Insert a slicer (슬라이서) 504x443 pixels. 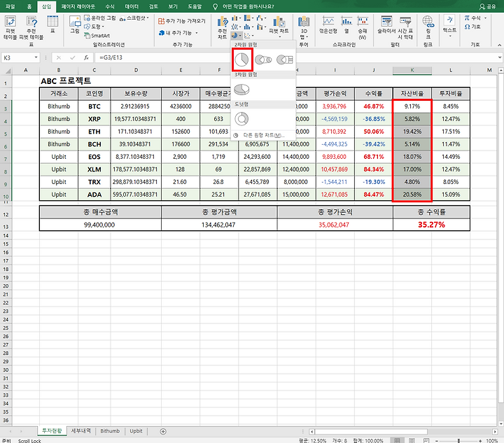click(386, 24)
